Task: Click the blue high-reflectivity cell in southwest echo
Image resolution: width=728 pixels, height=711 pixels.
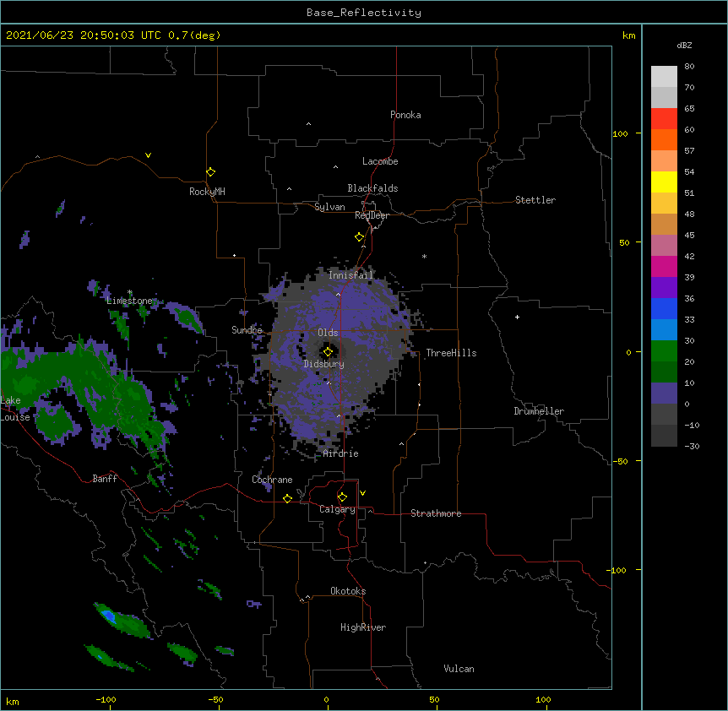Action: 109,616
